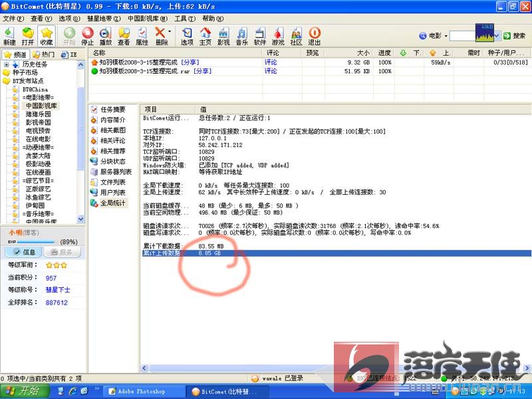
Task: Open the 查看(V) menu
Action: point(41,19)
